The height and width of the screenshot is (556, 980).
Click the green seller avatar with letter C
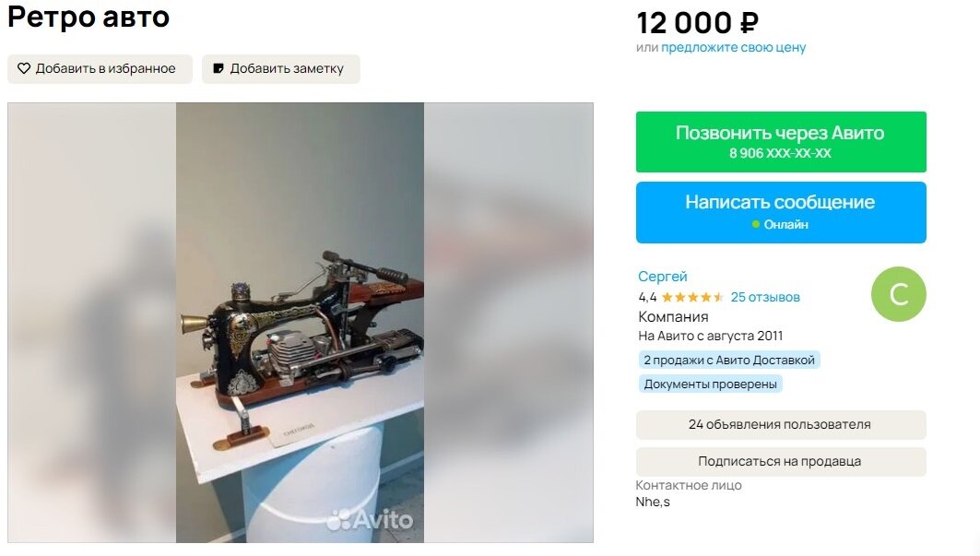click(x=898, y=294)
